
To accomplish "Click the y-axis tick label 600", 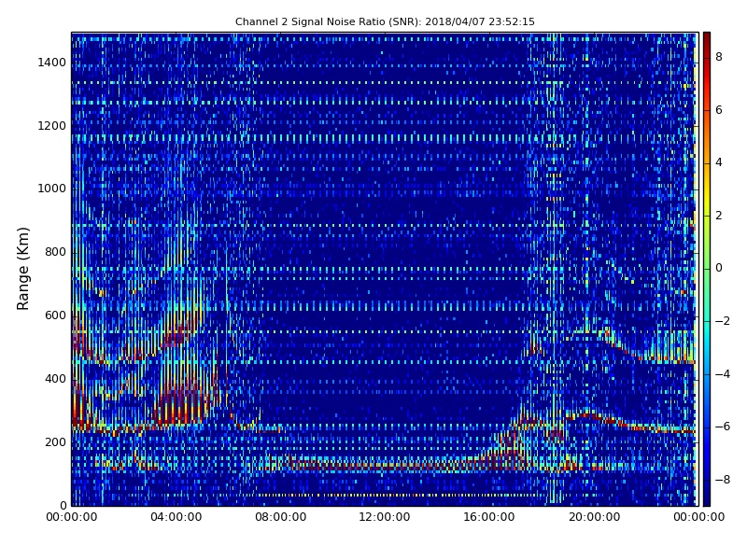I will (55, 315).
